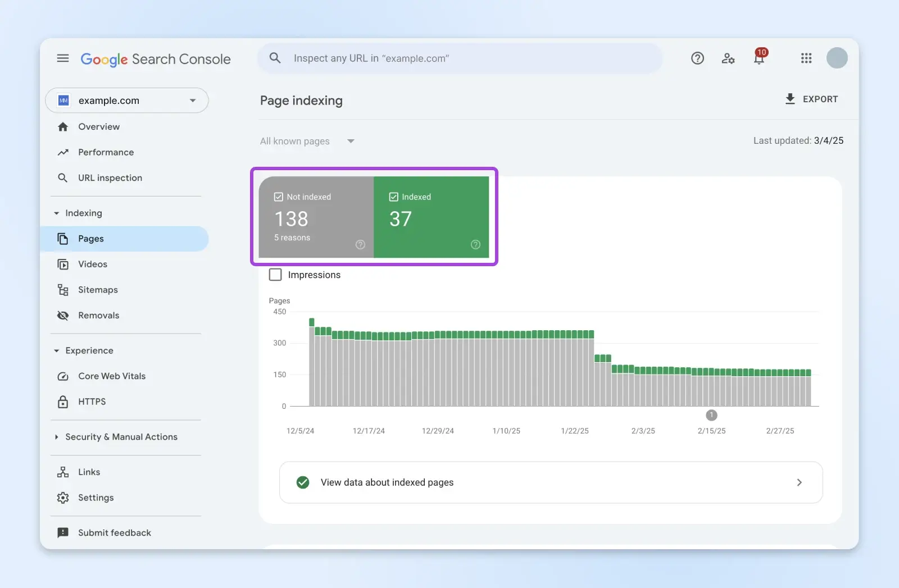Open the hamburger main menu

click(x=63, y=58)
